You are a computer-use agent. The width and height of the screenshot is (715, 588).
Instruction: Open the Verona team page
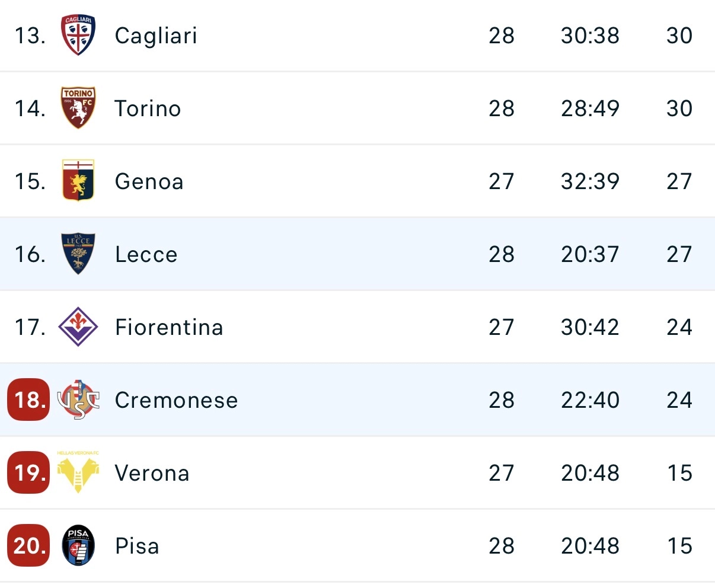(x=152, y=473)
